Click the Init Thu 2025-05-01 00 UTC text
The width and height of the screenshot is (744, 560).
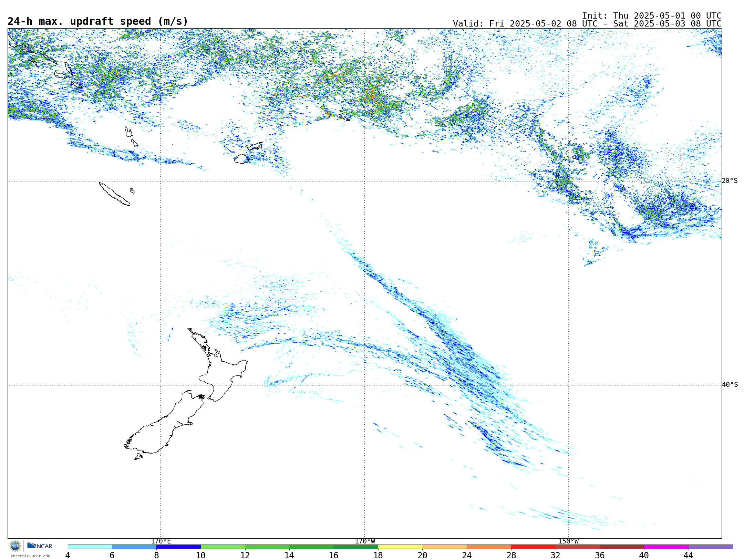652,16
